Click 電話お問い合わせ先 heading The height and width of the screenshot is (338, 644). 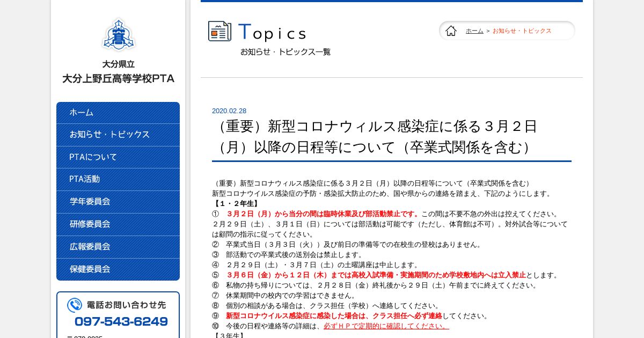126,305
